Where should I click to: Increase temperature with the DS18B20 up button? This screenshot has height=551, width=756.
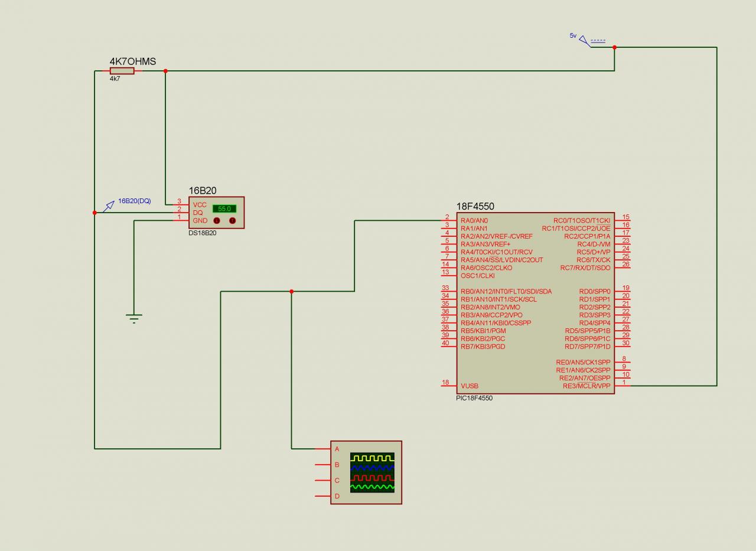[232, 221]
